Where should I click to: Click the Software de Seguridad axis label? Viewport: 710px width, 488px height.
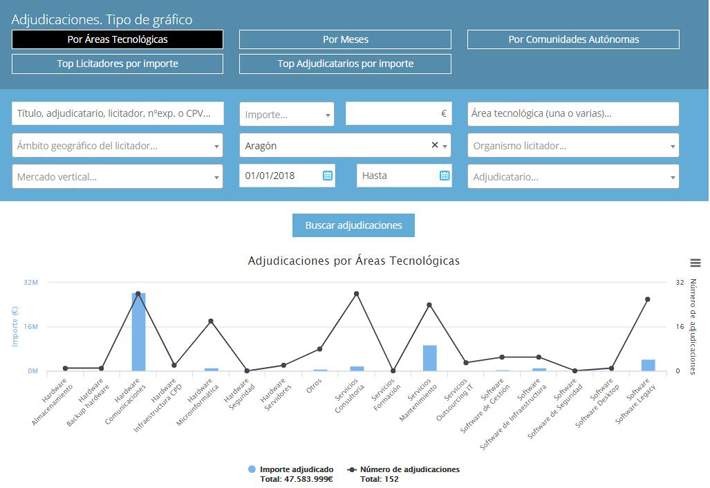point(555,409)
